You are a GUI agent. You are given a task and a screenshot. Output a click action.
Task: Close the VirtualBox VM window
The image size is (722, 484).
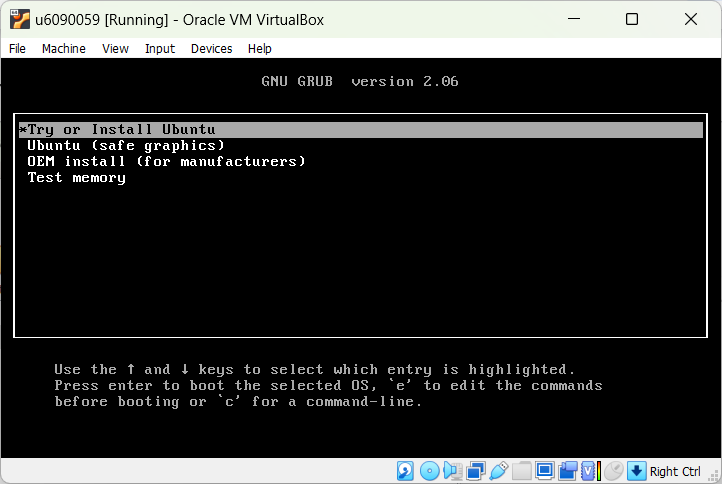691,19
